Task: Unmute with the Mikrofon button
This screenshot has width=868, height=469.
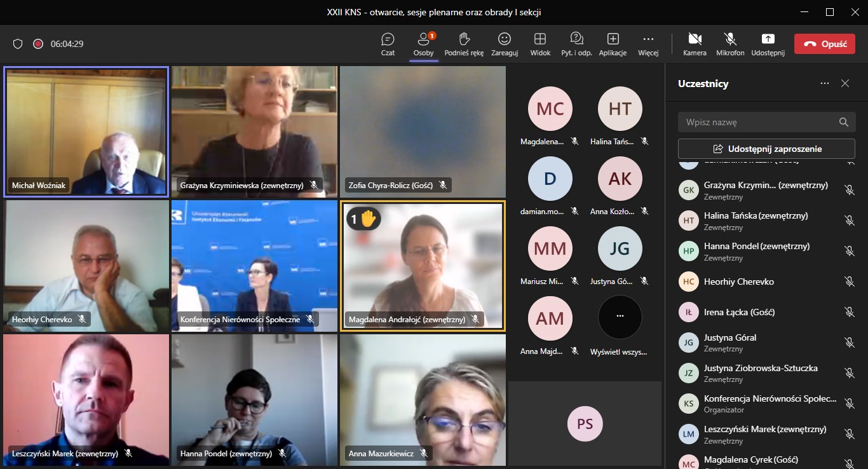Action: [730, 43]
